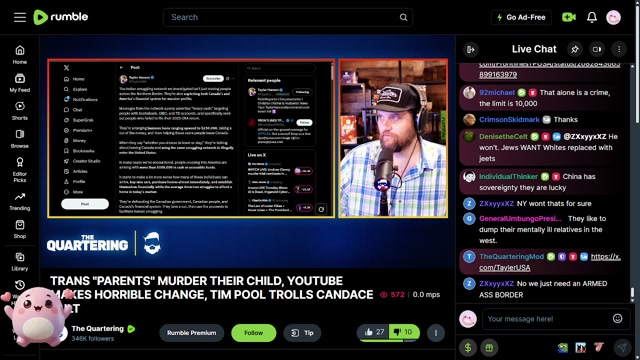Click the search magnifier icon
The width and height of the screenshot is (640, 360).
pos(403,17)
